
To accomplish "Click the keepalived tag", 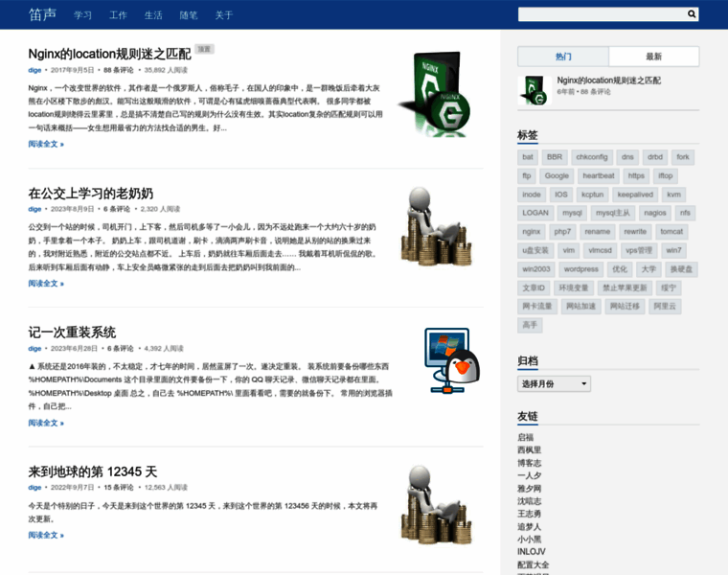I will click(635, 195).
